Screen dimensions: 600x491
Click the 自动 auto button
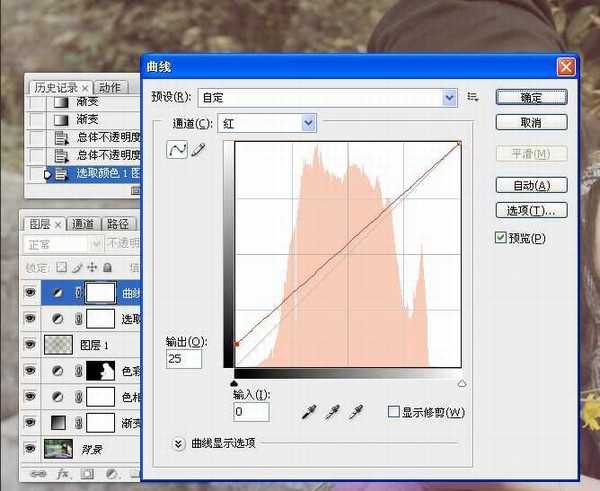point(531,185)
